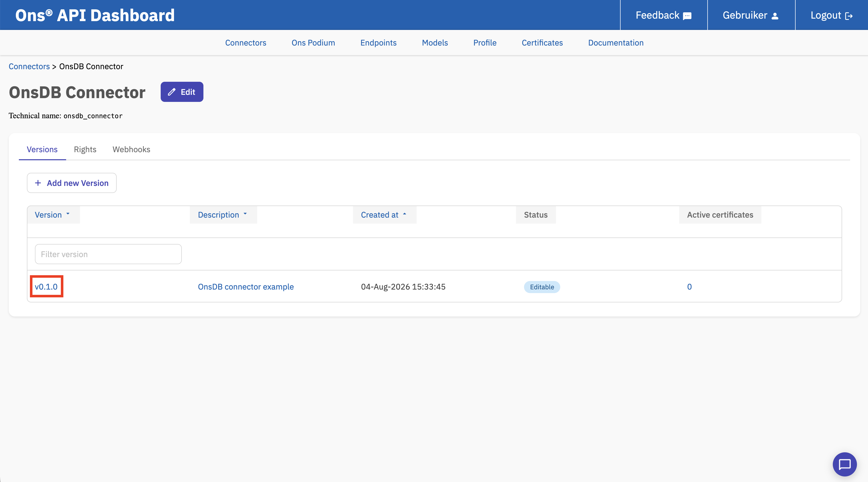Open version v0.1.0 link
This screenshot has height=482, width=868.
tap(46, 287)
